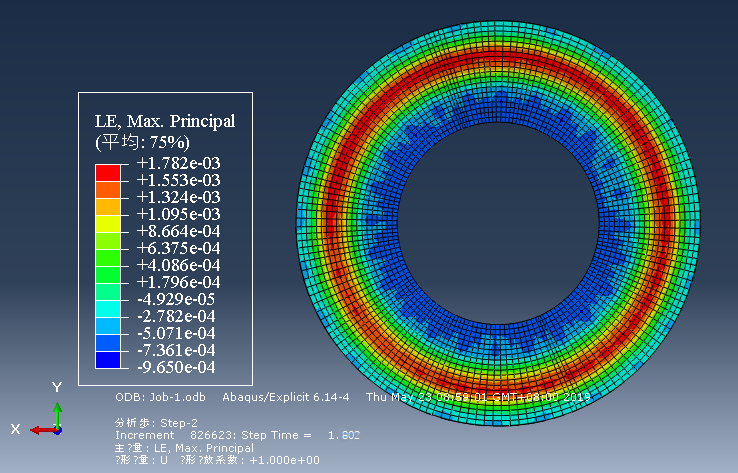The height and width of the screenshot is (473, 738).
Task: Click the deformation scale factor +1.000e+00
Action: 285,460
